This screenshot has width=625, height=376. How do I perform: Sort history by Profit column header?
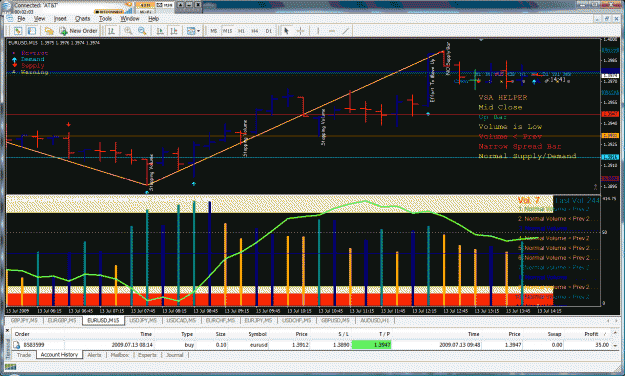pos(592,334)
